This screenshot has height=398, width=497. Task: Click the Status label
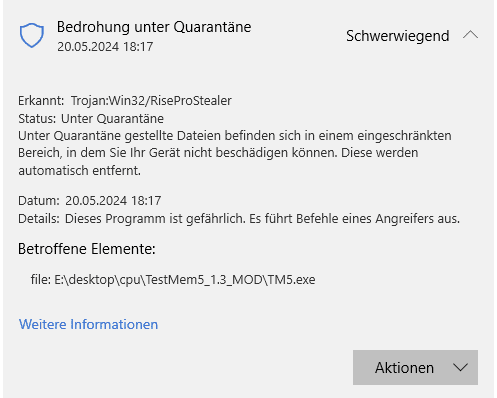[37, 119]
